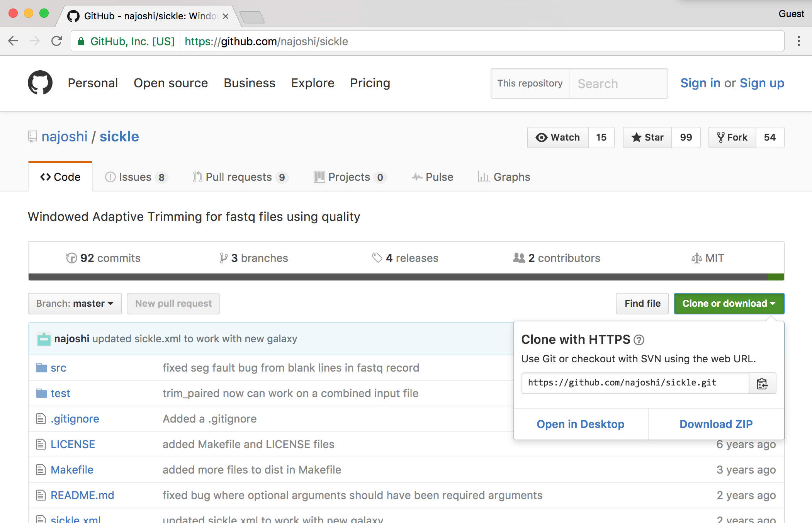Click the This repository search scope label

tap(530, 83)
